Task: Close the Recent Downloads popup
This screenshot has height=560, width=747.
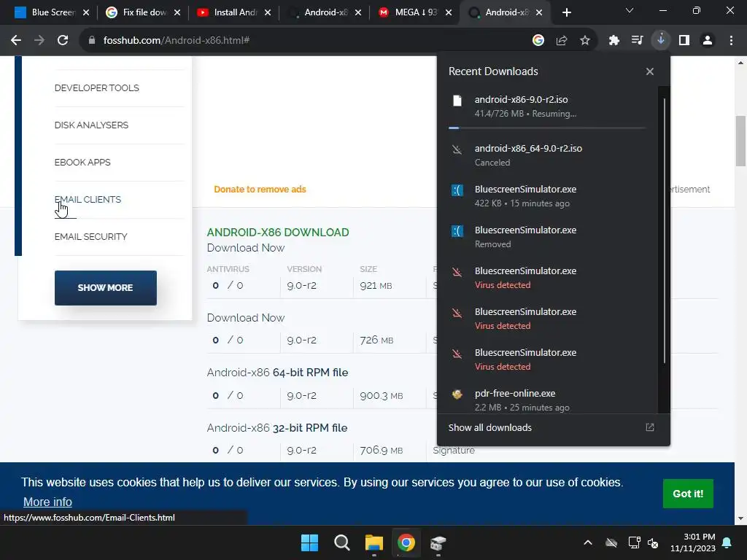Action: tap(650, 71)
